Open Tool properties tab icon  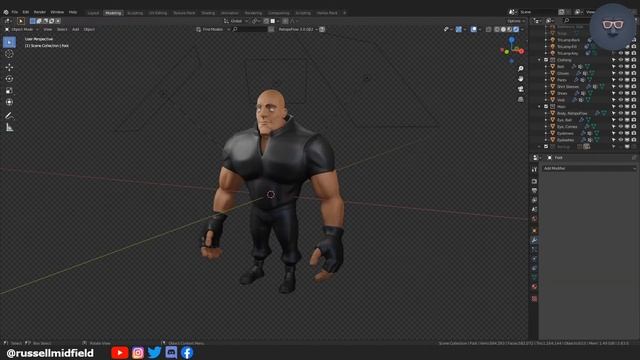534,169
